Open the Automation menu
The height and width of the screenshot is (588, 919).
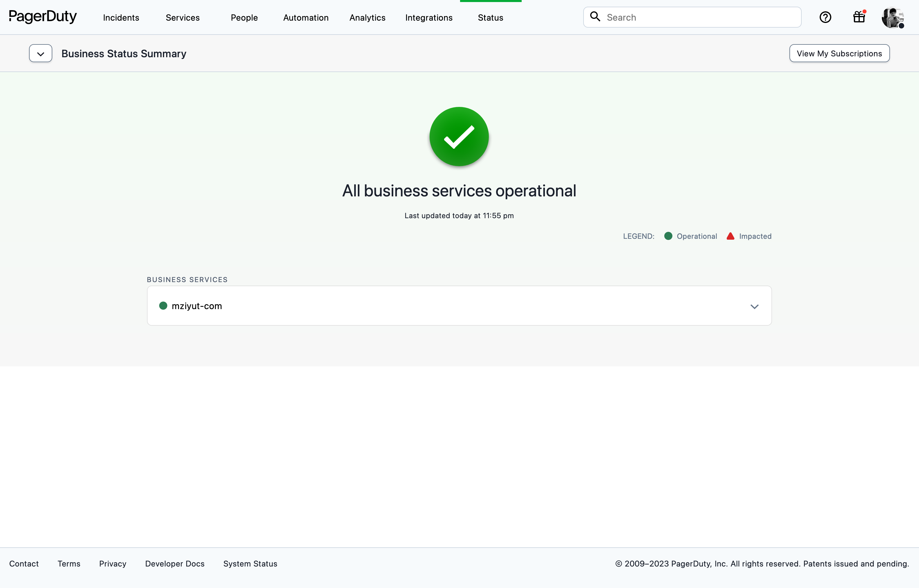click(306, 17)
